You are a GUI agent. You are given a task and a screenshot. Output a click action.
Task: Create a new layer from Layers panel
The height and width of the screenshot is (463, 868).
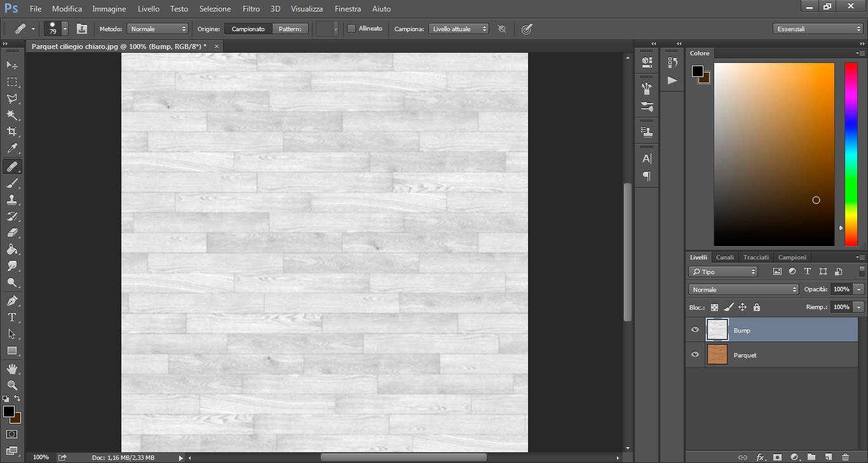828,457
